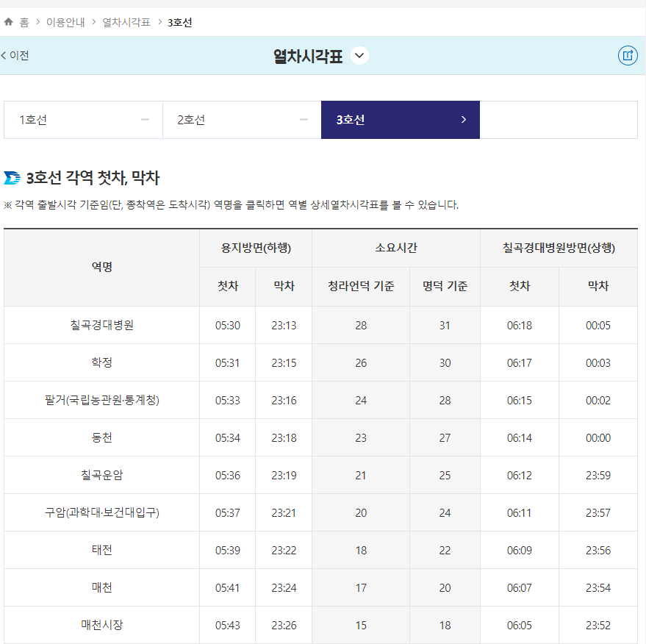Click 05:30 first train of 칠곡경대병원
The height and width of the screenshot is (644, 646).
pyautogui.click(x=227, y=326)
